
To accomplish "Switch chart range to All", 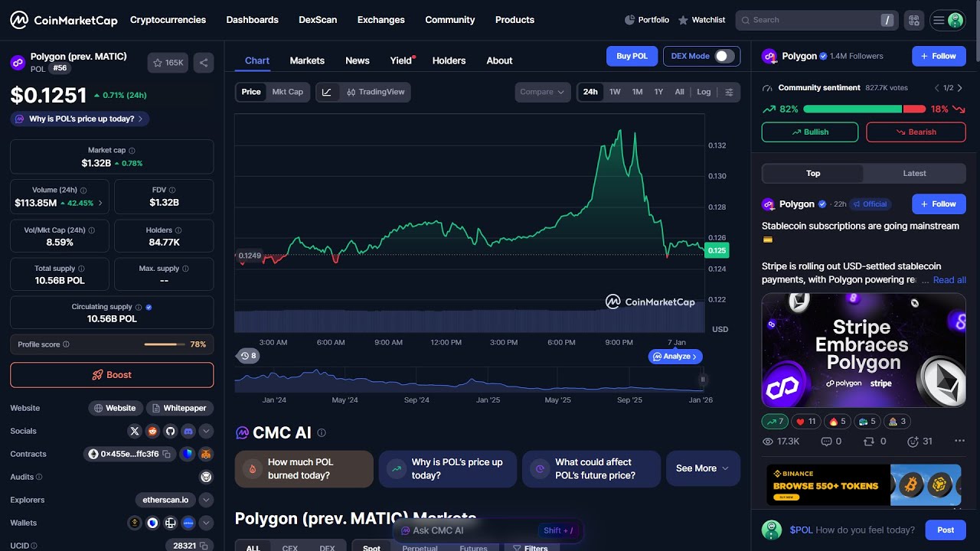I will tap(679, 92).
